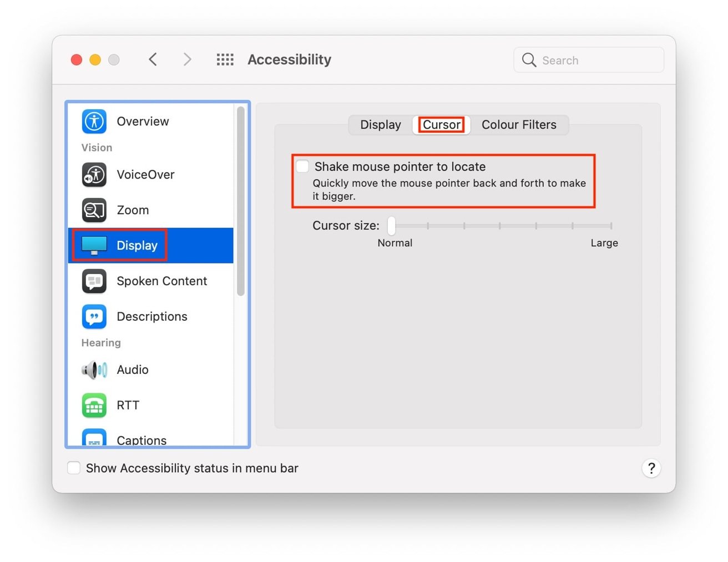Image resolution: width=728 pixels, height=562 pixels.
Task: Open the Audio accessibility settings
Action: coord(93,369)
